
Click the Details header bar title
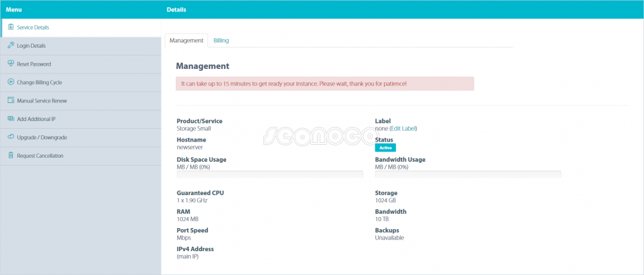tap(176, 10)
